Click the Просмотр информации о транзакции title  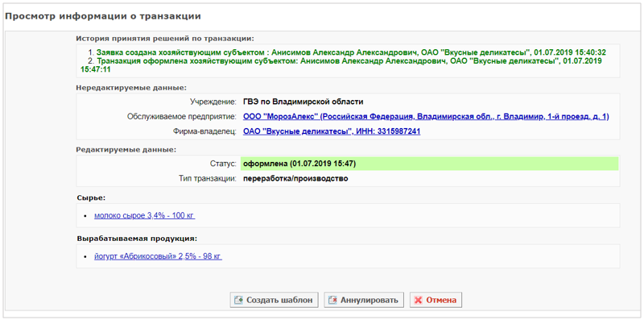tap(103, 17)
